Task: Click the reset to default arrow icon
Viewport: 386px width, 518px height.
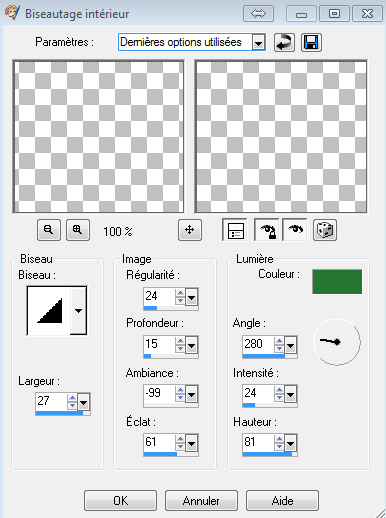Action: pyautogui.click(x=284, y=42)
